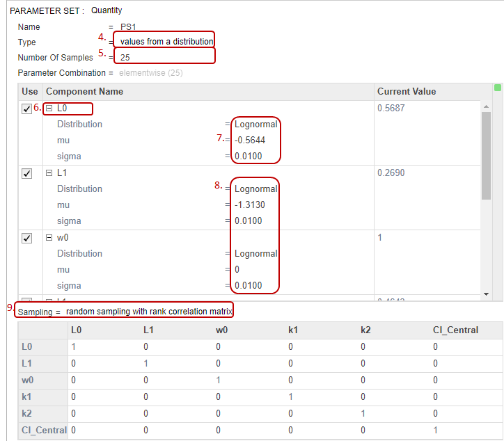Viewport: 504px width, 441px height.
Task: Edit the L1 sigma value 0.0100
Action: click(248, 220)
